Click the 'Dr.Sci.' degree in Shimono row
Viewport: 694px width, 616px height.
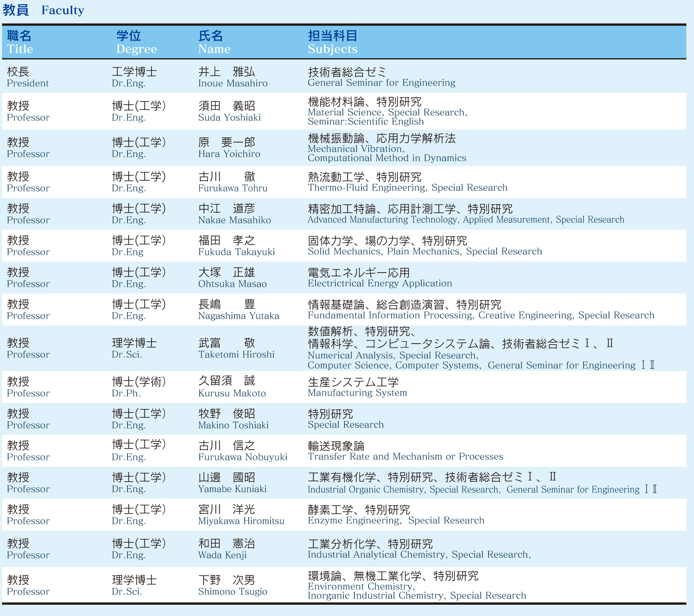pyautogui.click(x=127, y=592)
